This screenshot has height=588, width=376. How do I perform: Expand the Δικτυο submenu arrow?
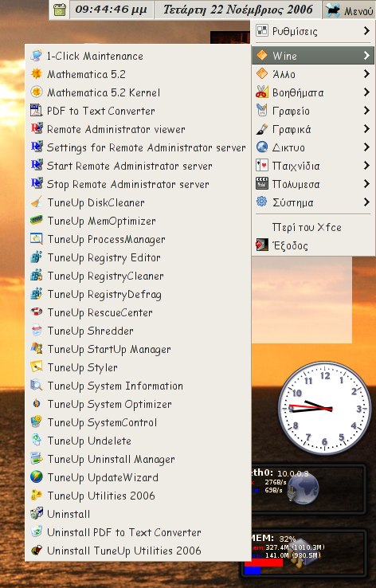[x=366, y=147]
